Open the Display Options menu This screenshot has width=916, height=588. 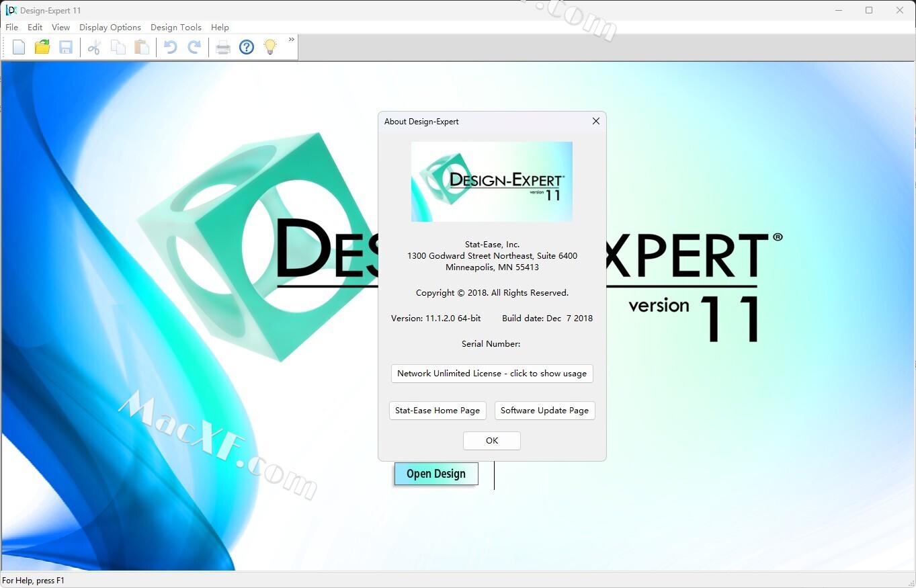(x=110, y=28)
